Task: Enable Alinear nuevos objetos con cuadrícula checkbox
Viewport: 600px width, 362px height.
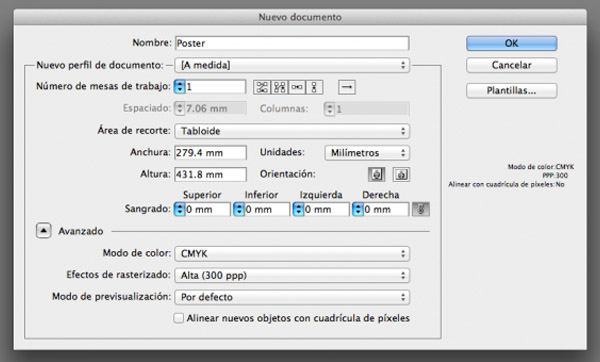Action: coord(179,318)
